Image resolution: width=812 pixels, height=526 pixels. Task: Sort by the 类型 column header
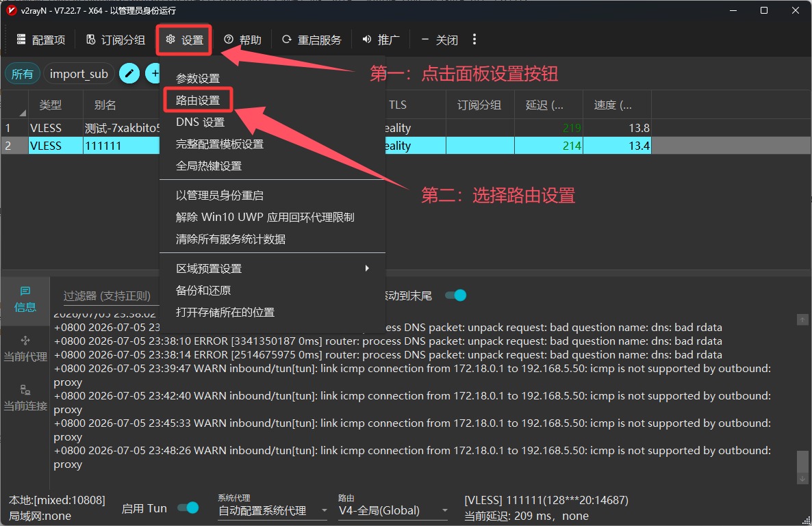tap(50, 105)
